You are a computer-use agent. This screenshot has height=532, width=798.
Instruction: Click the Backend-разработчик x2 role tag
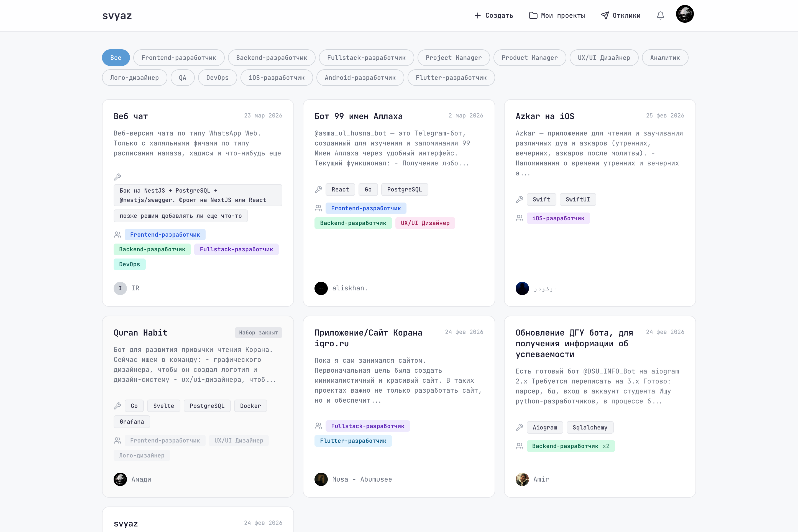(x=571, y=446)
